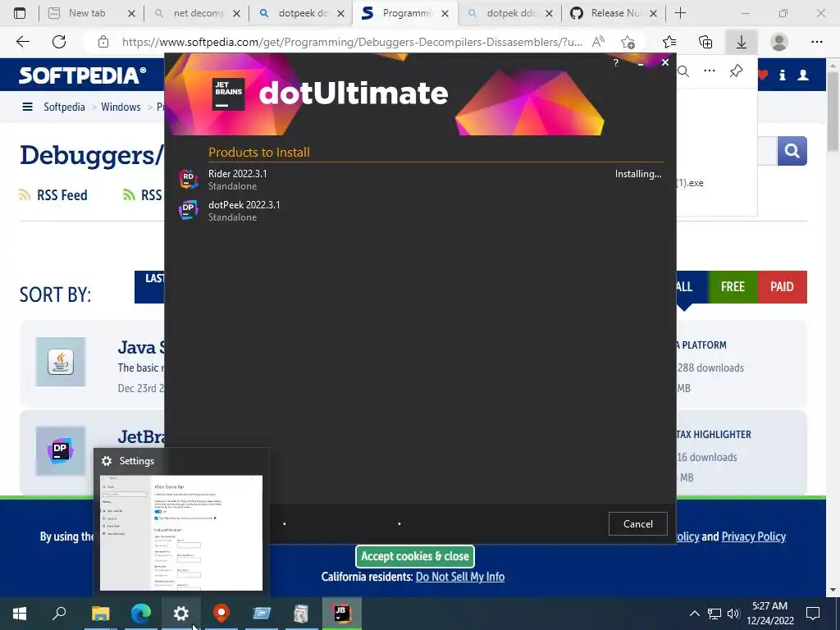840x630 pixels.
Task: Open the Collections icon in Edge
Action: tap(705, 42)
